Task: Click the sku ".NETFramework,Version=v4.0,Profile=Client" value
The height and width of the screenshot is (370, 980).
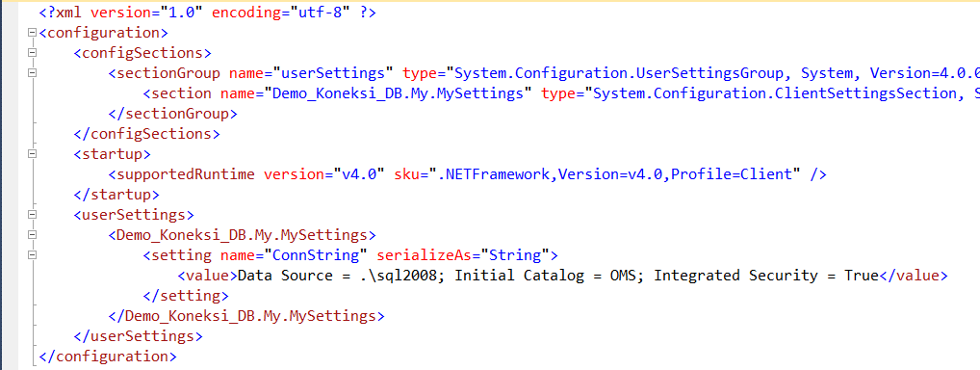Action: point(615,174)
